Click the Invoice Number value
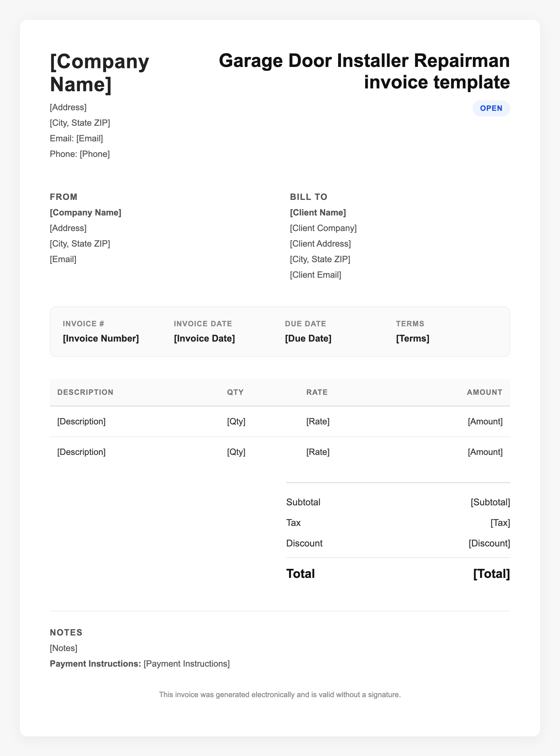The width and height of the screenshot is (560, 756). pyautogui.click(x=101, y=338)
